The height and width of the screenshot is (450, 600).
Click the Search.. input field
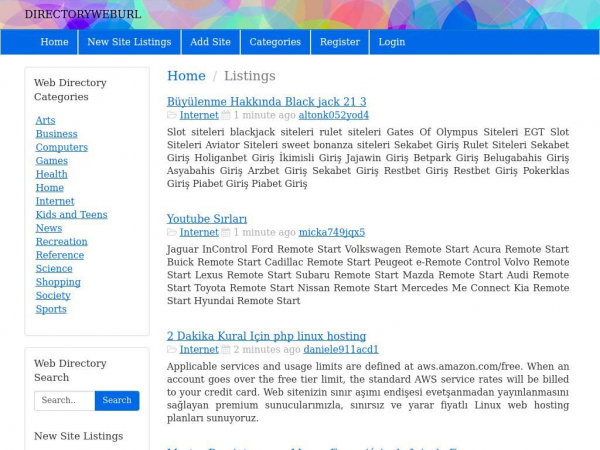click(x=65, y=401)
